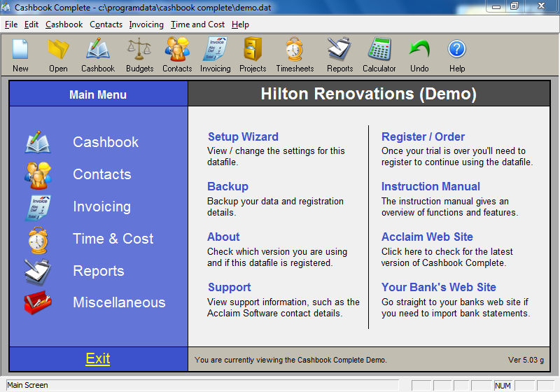Click the Reports toolbar icon
This screenshot has width=560, height=392.
[x=339, y=50]
